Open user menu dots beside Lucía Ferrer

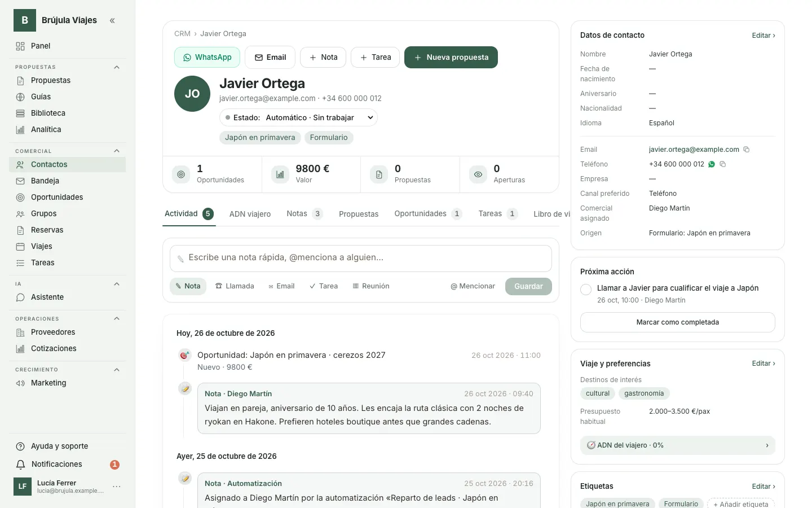click(117, 487)
